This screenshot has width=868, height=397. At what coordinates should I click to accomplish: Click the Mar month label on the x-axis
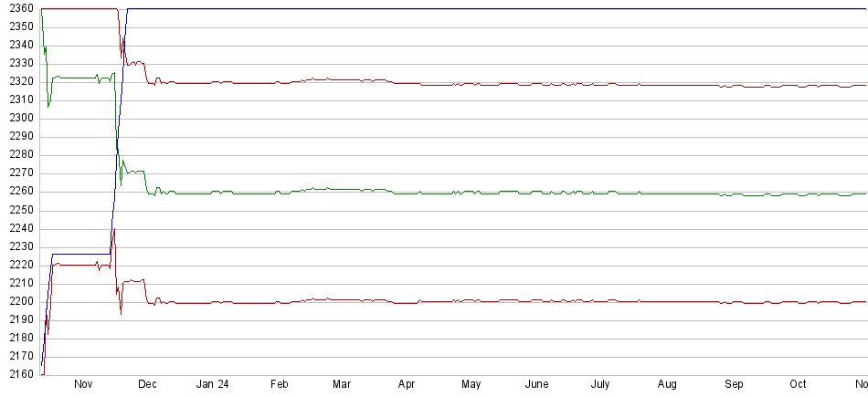(343, 385)
